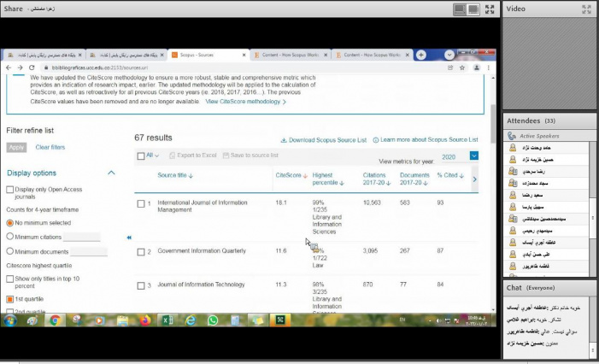Check Display only Open Access journals

pos(10,190)
